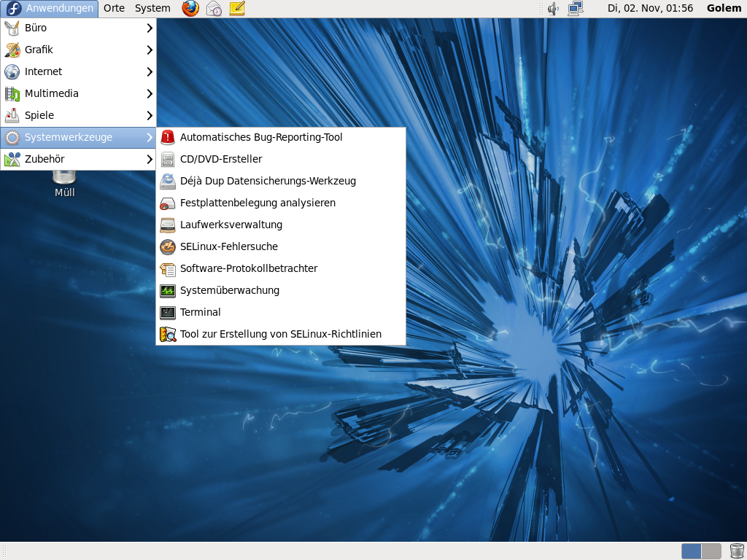The width and height of the screenshot is (747, 560).
Task: Expand the Multimedia submenu arrow
Action: 150,93
